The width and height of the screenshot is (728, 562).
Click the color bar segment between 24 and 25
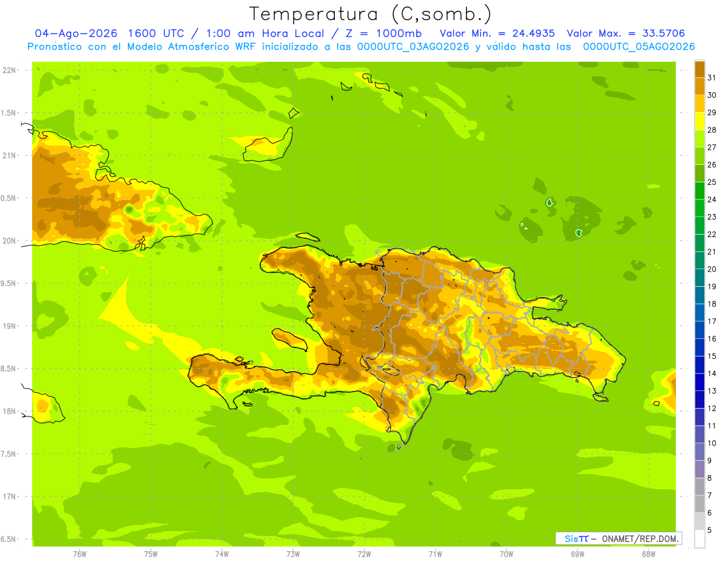tap(699, 190)
